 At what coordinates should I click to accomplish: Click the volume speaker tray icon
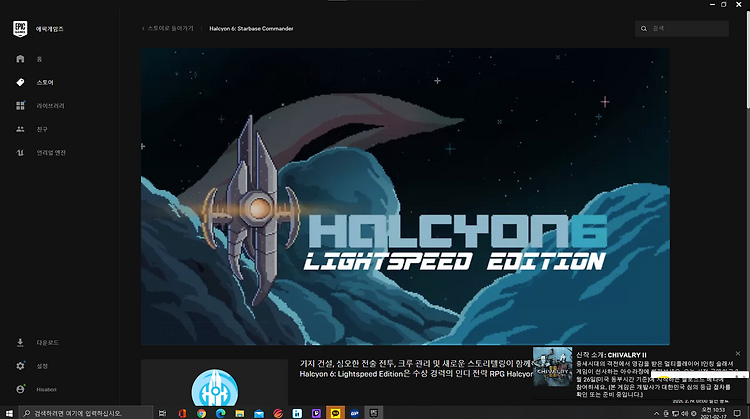[x=684, y=413]
